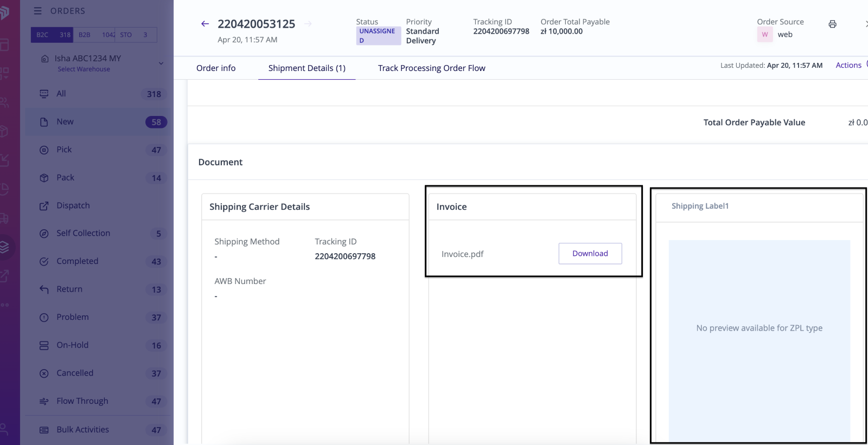Screen dimensions: 868x445
Task: Go to next order using forward arrow
Action: tap(308, 24)
